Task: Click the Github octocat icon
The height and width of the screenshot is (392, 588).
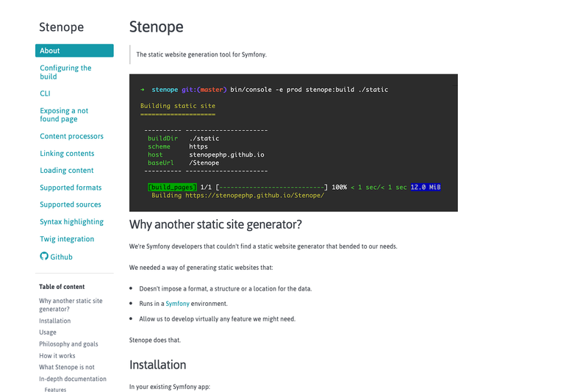Action: click(x=44, y=256)
